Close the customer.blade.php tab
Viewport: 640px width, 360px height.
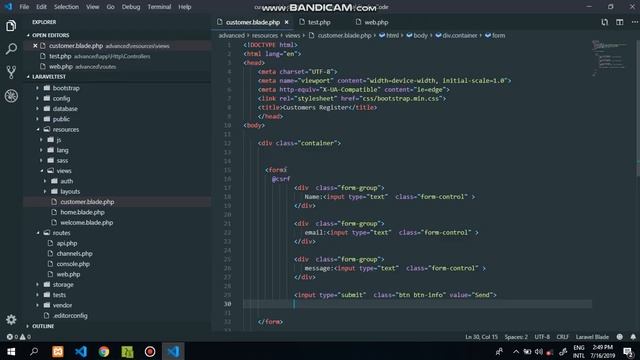(287, 22)
